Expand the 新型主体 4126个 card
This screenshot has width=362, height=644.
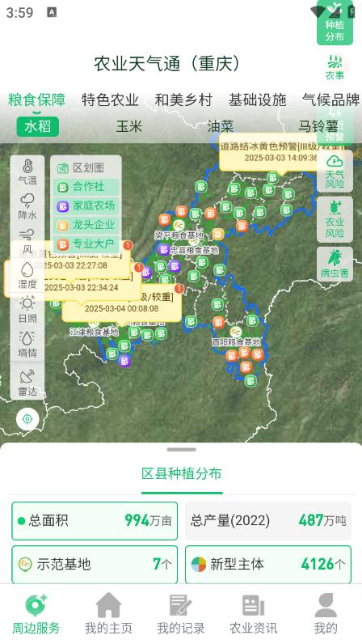(268, 565)
